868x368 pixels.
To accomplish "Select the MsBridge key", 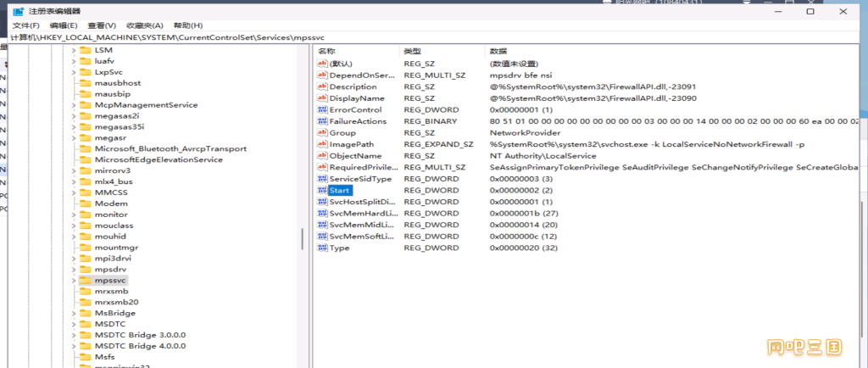I will (x=114, y=313).
